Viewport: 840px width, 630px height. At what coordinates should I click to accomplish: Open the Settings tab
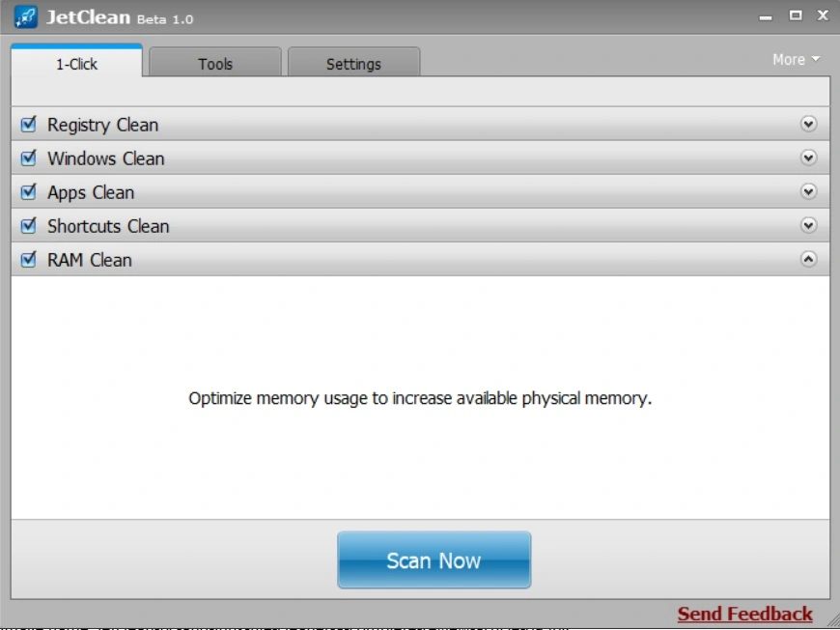[354, 62]
